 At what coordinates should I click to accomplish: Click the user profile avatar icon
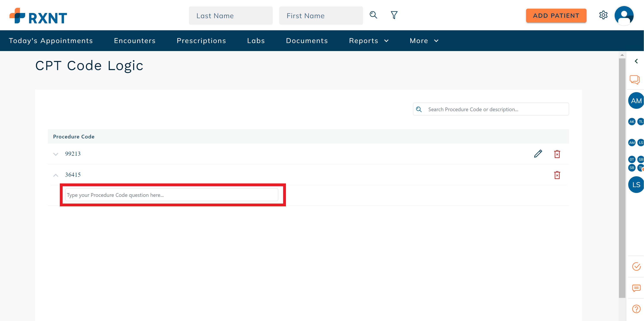624,16
